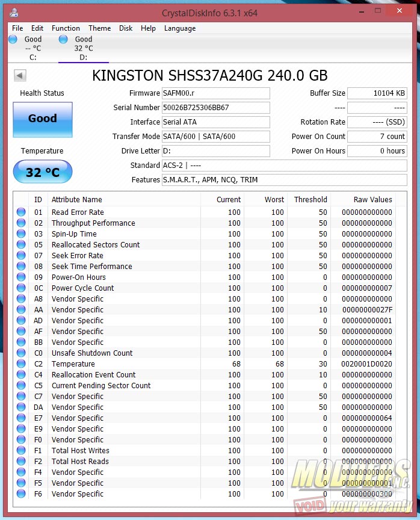Click status icon for Spin-Up Time

pyautogui.click(x=21, y=234)
